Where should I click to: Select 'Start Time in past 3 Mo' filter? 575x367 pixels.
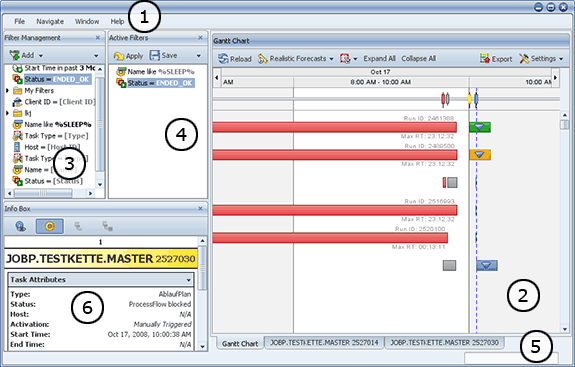click(x=54, y=68)
